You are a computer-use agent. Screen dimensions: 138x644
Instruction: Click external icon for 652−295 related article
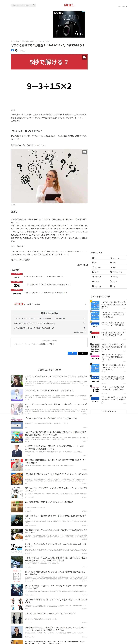[x=84, y=323]
